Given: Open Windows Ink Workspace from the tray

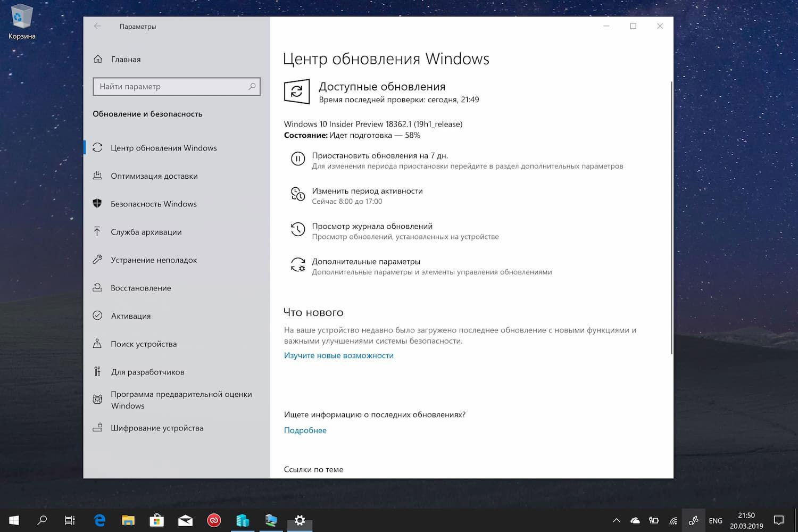Looking at the screenshot, I should [693, 520].
